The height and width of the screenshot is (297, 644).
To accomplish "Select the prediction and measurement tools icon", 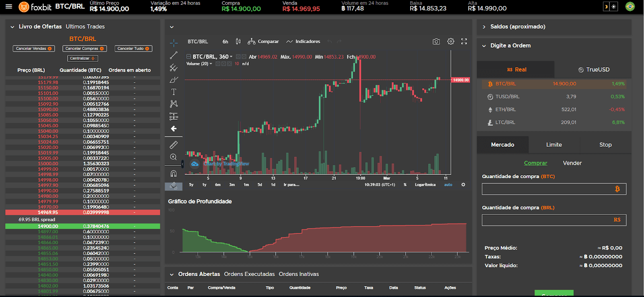I will pyautogui.click(x=173, y=116).
